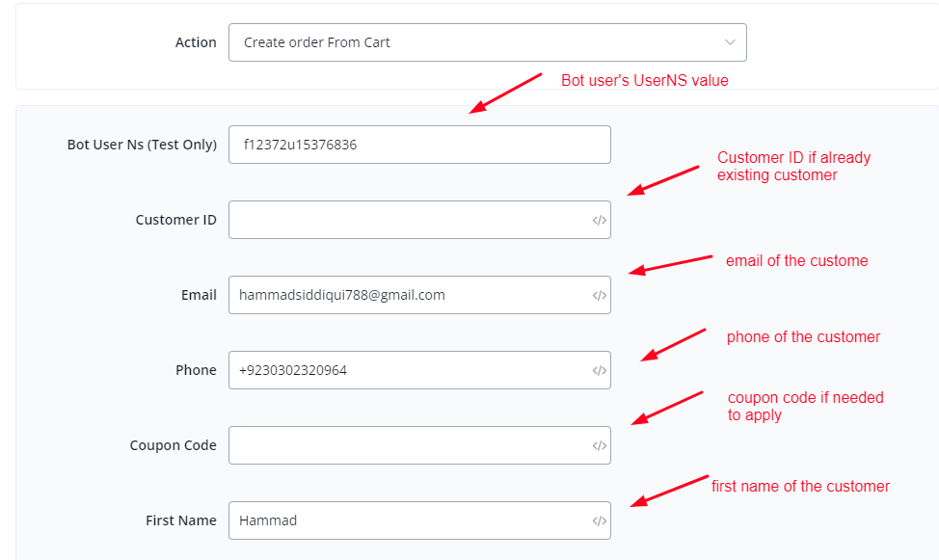This screenshot has width=939, height=560.
Task: Click the 'Coupon Code' label text
Action: (173, 445)
